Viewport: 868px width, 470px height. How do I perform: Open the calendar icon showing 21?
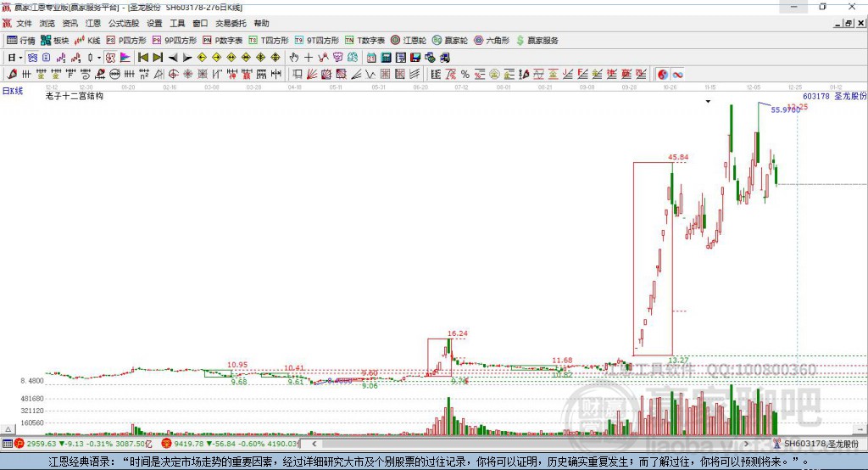pyautogui.click(x=371, y=58)
